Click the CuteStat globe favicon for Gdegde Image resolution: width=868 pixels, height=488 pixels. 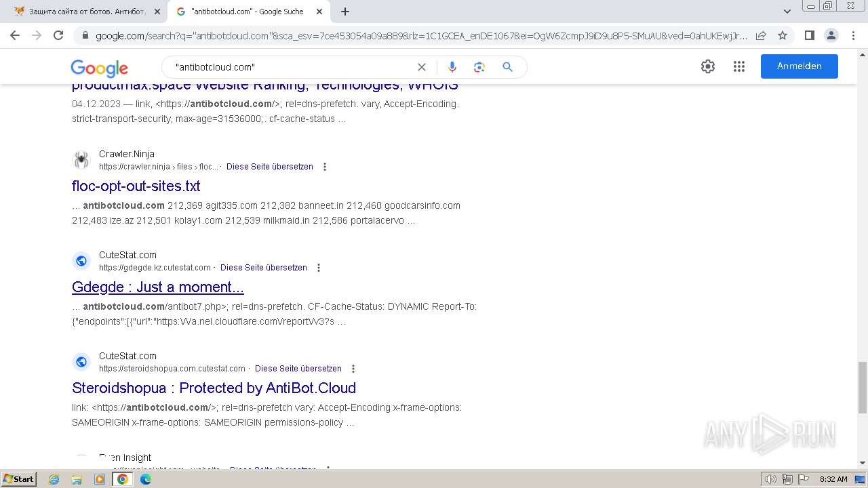[x=81, y=261]
